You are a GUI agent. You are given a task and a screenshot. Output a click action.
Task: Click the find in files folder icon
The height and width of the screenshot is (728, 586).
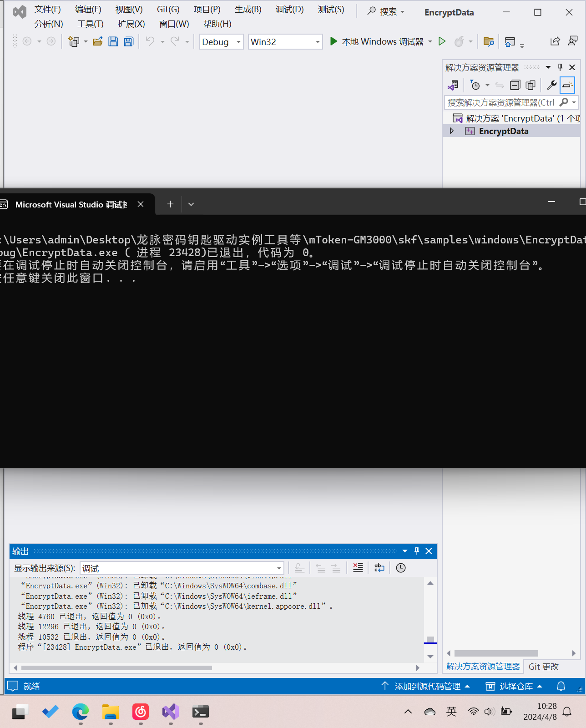(489, 41)
